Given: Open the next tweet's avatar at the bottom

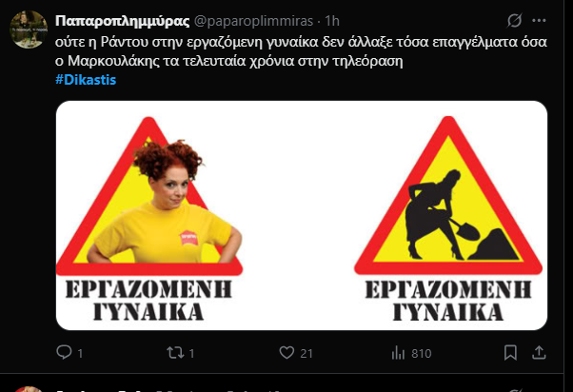Looking at the screenshot, I should [29, 389].
